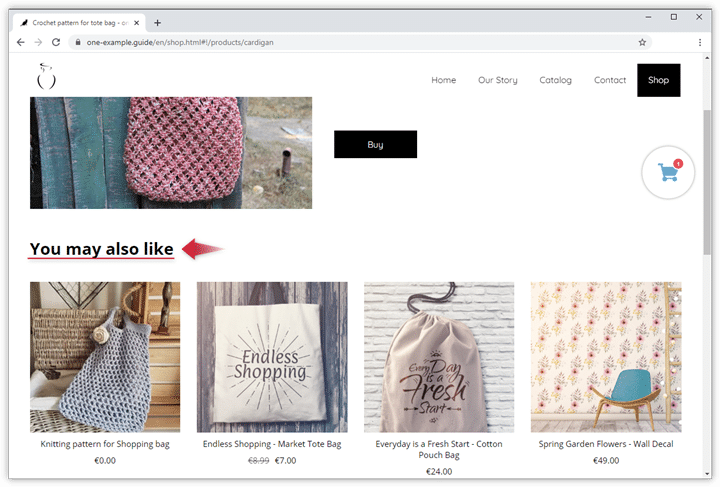Open the Contact page
Image resolution: width=720 pixels, height=487 pixels.
(610, 80)
